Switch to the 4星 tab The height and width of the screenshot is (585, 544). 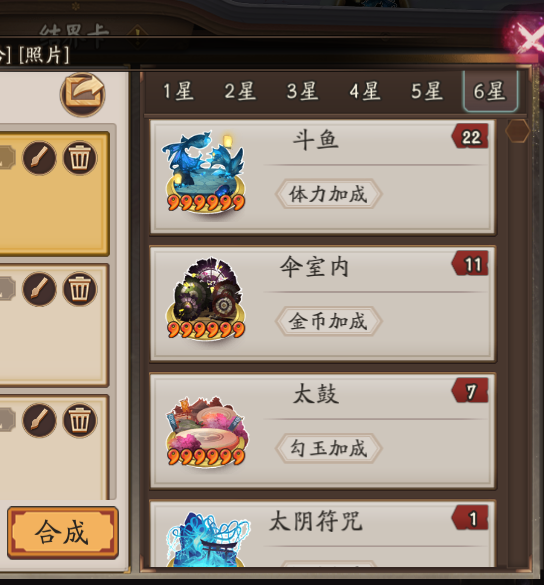click(365, 91)
